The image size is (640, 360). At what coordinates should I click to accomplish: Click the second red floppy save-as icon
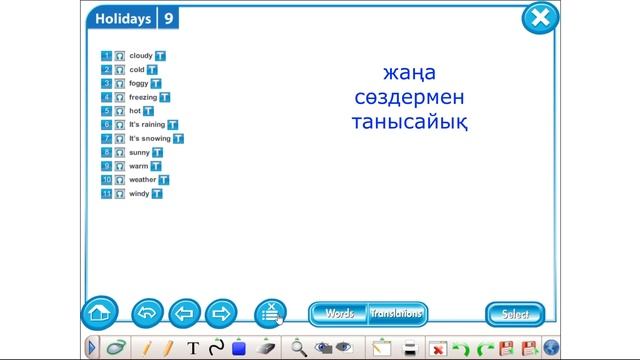point(529,349)
